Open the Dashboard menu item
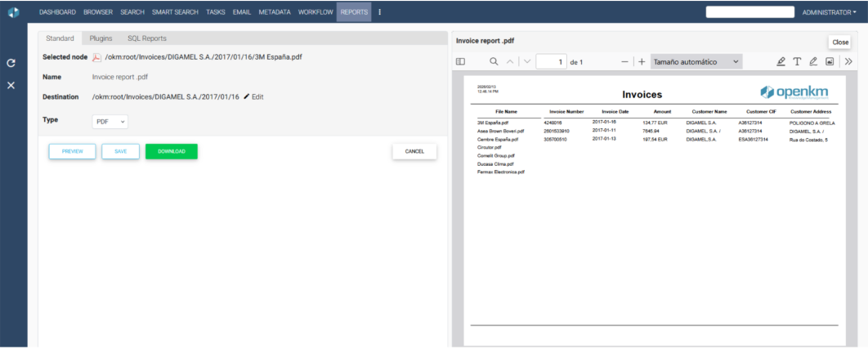The width and height of the screenshot is (868, 349). pos(58,12)
